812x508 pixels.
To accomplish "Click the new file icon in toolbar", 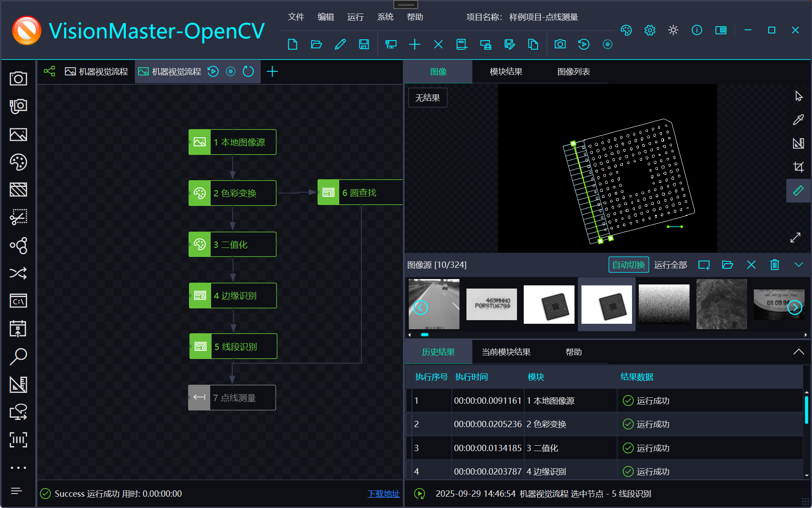I will point(292,44).
